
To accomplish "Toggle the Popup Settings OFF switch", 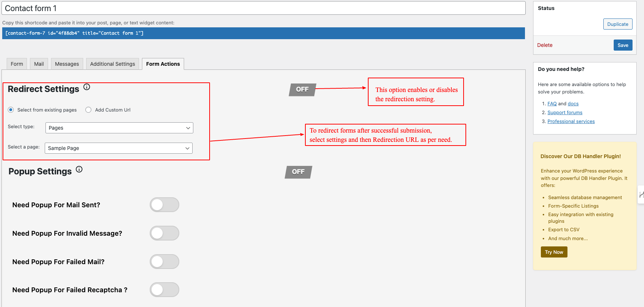I will pyautogui.click(x=298, y=172).
